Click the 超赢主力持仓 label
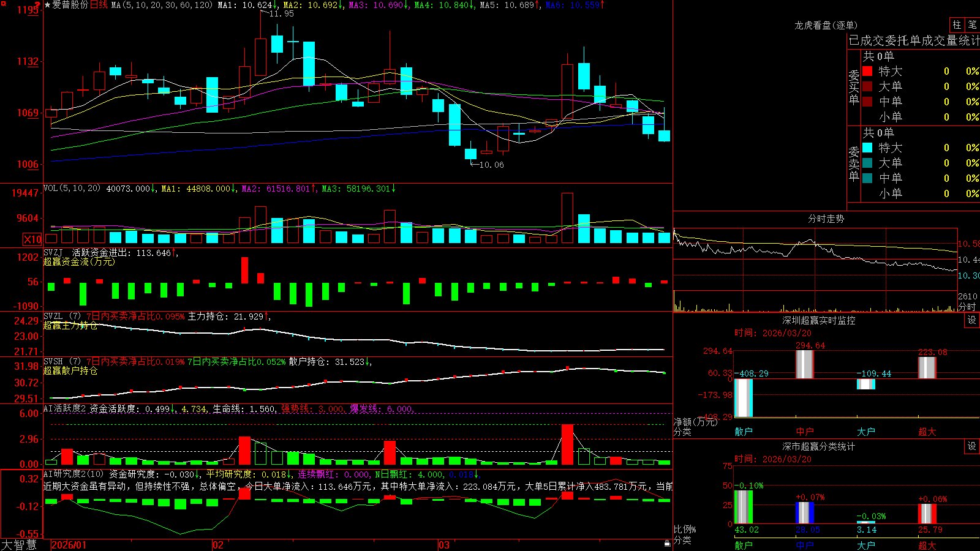Screen dimensions: 980x551 (x=70, y=325)
